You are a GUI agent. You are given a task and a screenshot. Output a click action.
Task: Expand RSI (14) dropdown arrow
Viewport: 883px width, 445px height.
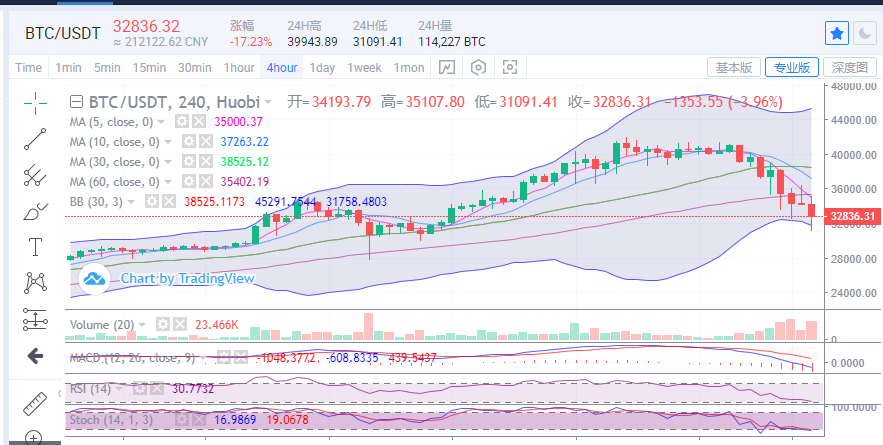[x=119, y=389]
